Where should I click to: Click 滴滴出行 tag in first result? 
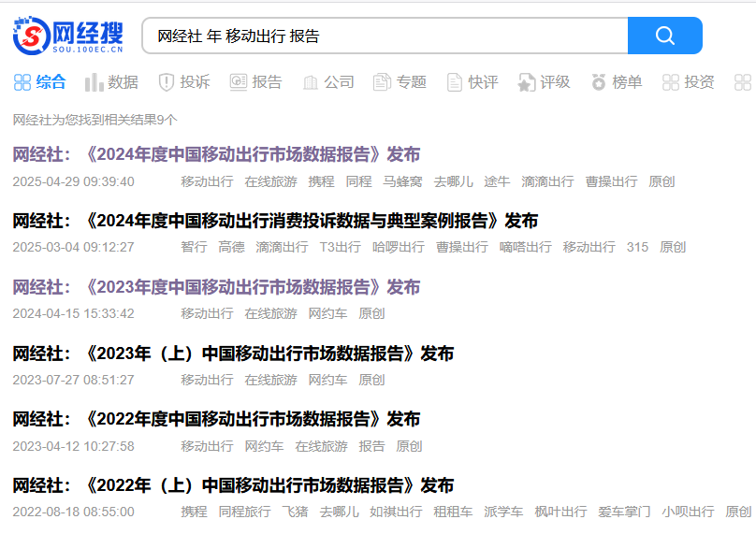547,181
